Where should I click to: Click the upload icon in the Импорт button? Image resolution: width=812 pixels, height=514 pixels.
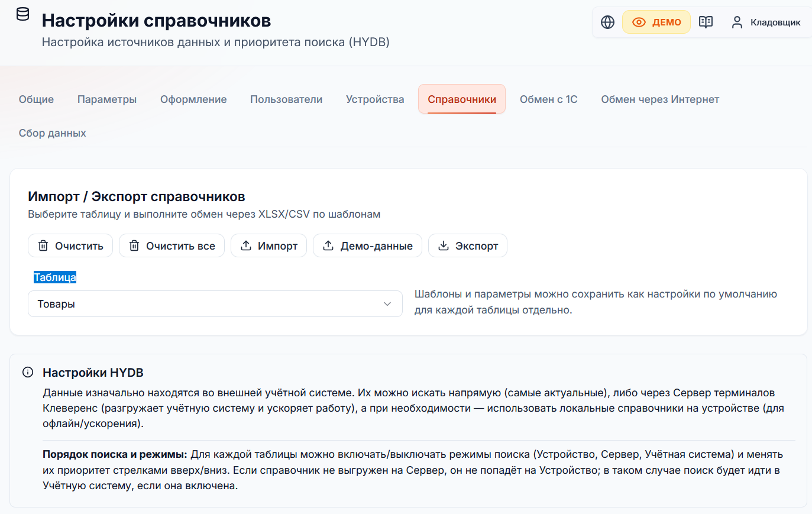tap(246, 245)
